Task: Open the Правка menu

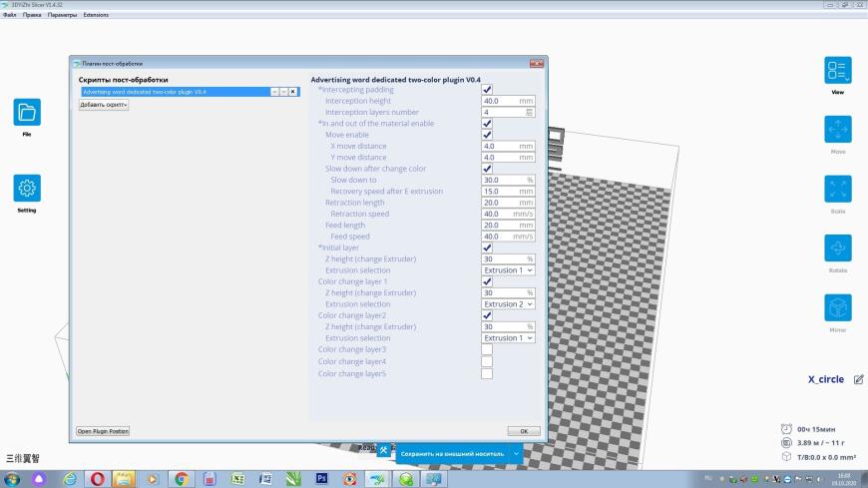Action: [32, 15]
